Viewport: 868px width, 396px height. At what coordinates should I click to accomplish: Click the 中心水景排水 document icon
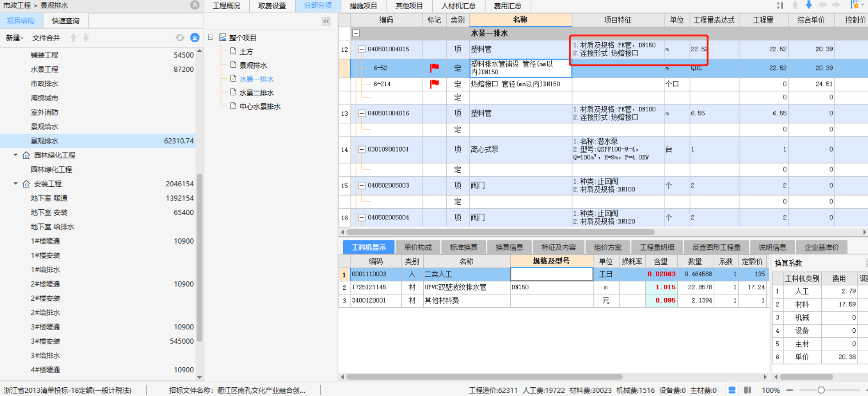(233, 106)
